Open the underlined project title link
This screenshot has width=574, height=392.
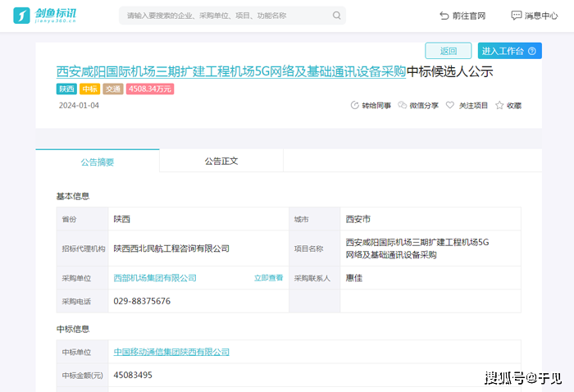[x=231, y=71]
